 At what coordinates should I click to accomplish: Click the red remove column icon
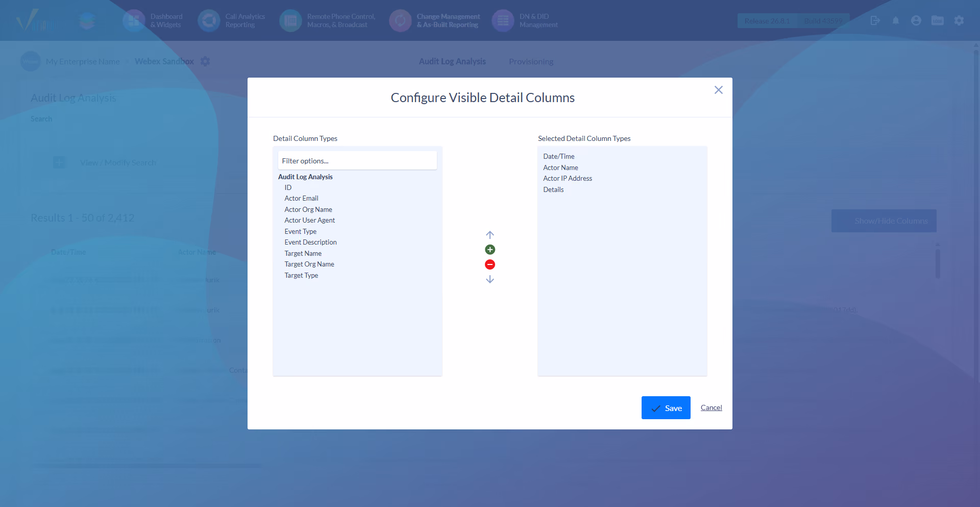click(490, 264)
